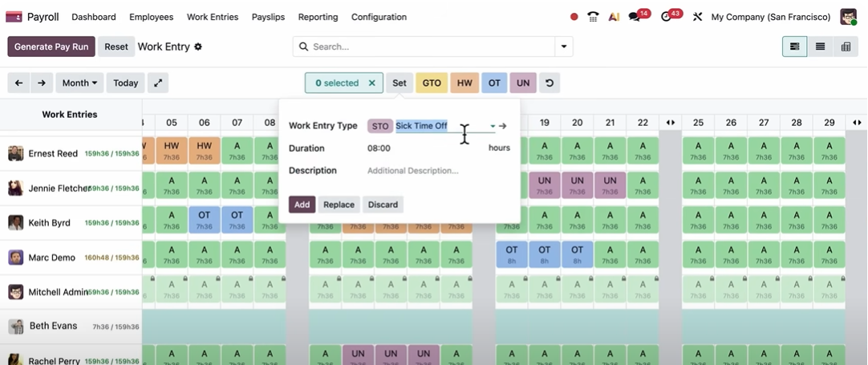Open the Month scale dropdown

80,83
